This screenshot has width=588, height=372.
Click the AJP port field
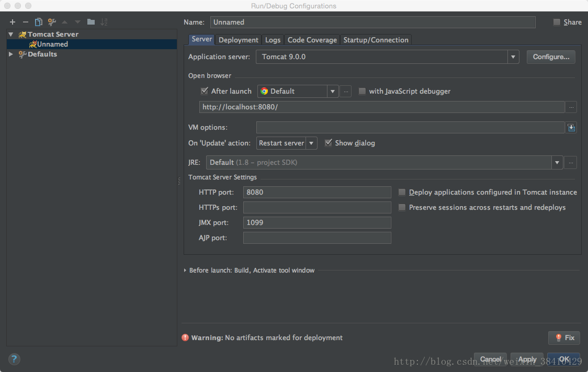coord(317,238)
